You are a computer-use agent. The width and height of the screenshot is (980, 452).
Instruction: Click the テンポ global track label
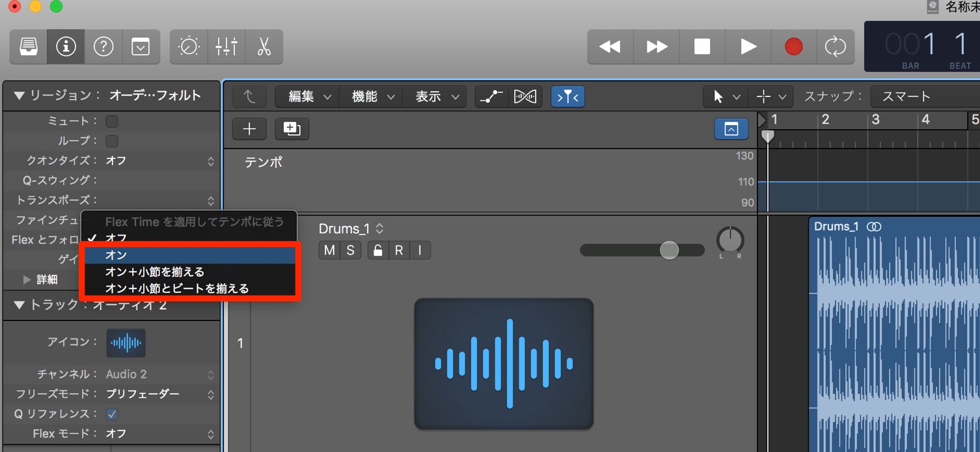[x=264, y=162]
